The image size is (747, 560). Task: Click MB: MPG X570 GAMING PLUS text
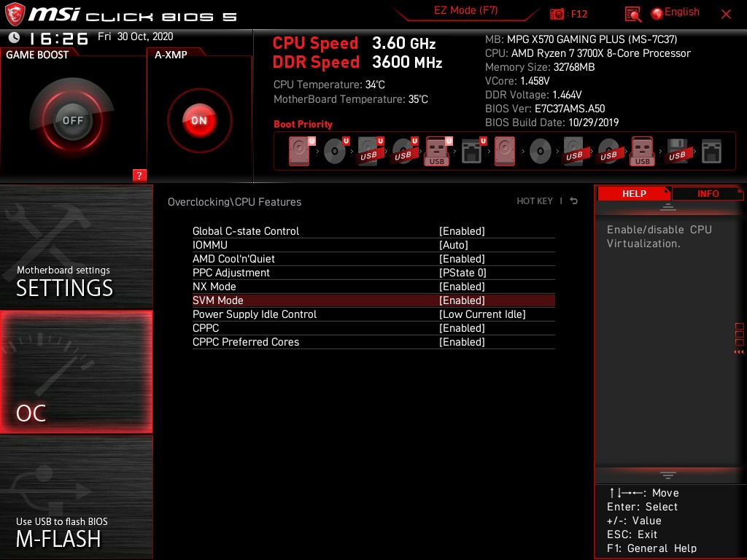(581, 39)
